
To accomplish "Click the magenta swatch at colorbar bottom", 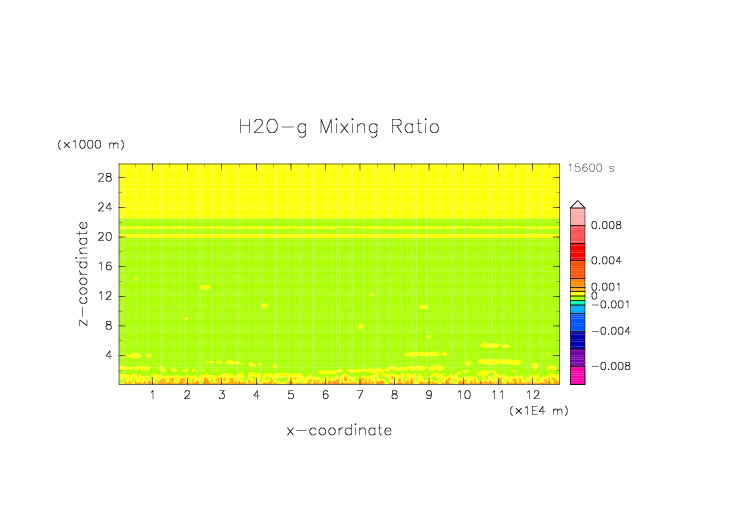I will click(x=577, y=376).
